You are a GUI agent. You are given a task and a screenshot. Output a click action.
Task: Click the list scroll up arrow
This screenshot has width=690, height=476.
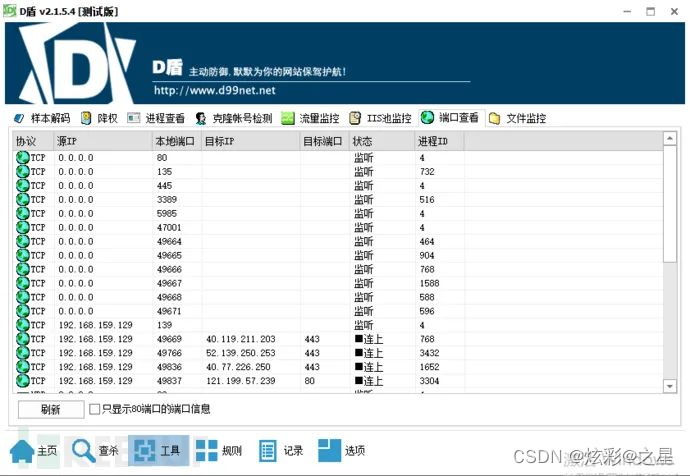pyautogui.click(x=670, y=139)
